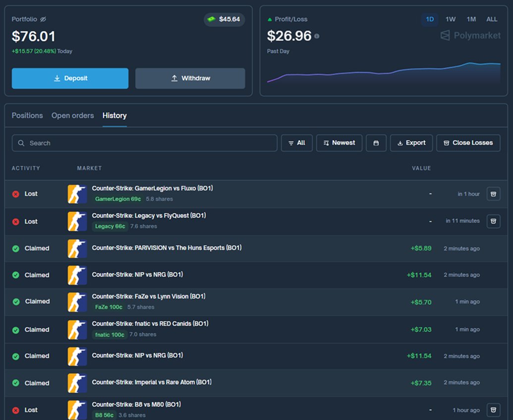Click the profit/loss info icon
Viewport: 513px width, 420px height.
317,36
